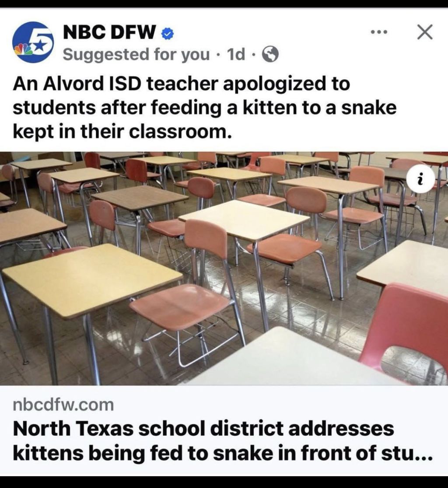448x488 pixels.
Task: Click the "Suggested for you" label
Action: [136, 55]
